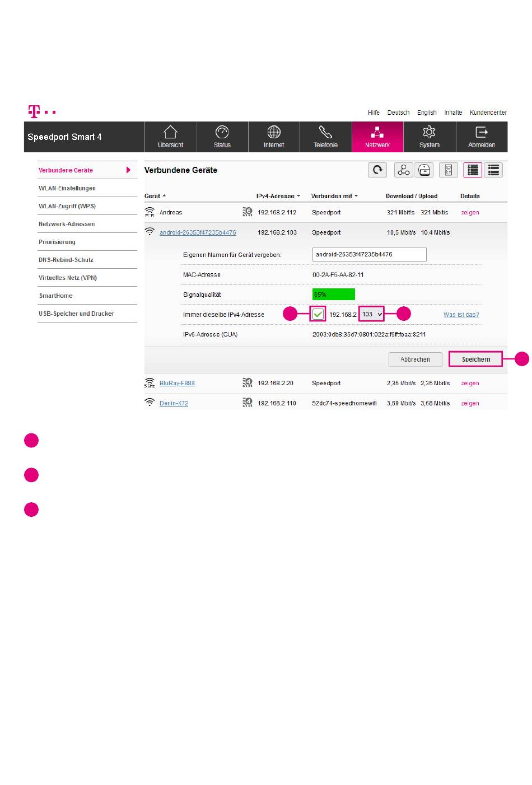Click the IPv6 address value
532x785 pixels.
369,334
